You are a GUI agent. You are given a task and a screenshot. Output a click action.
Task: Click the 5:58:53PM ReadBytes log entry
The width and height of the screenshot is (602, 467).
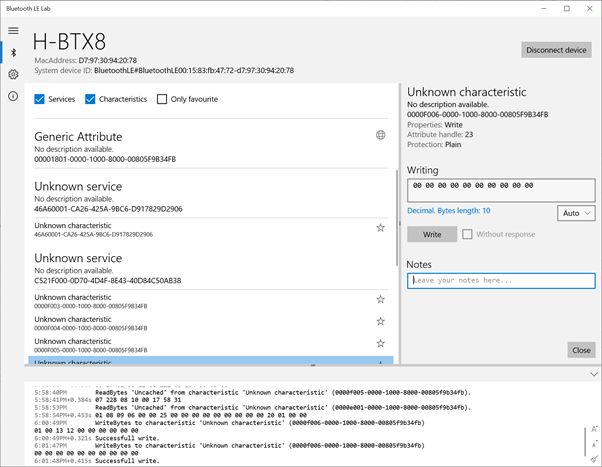pos(252,407)
